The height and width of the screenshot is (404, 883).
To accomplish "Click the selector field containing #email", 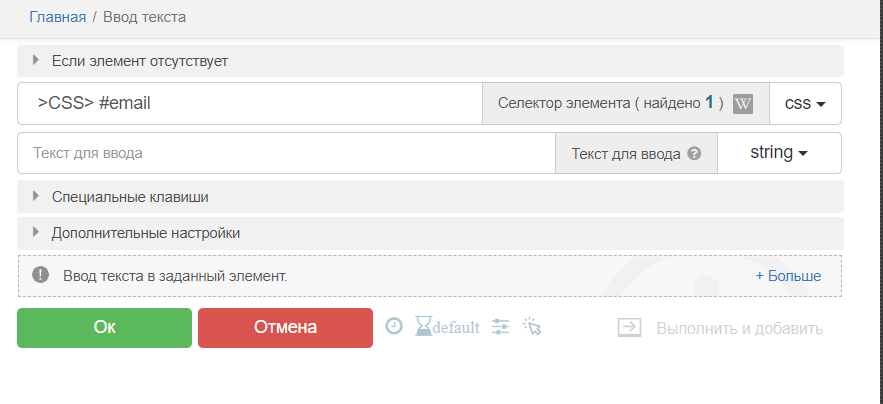I will point(250,103).
